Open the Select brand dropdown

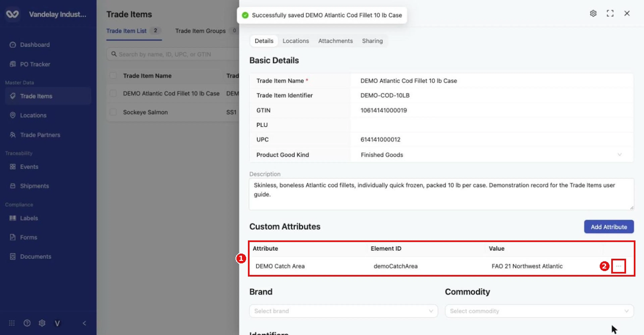coord(343,311)
